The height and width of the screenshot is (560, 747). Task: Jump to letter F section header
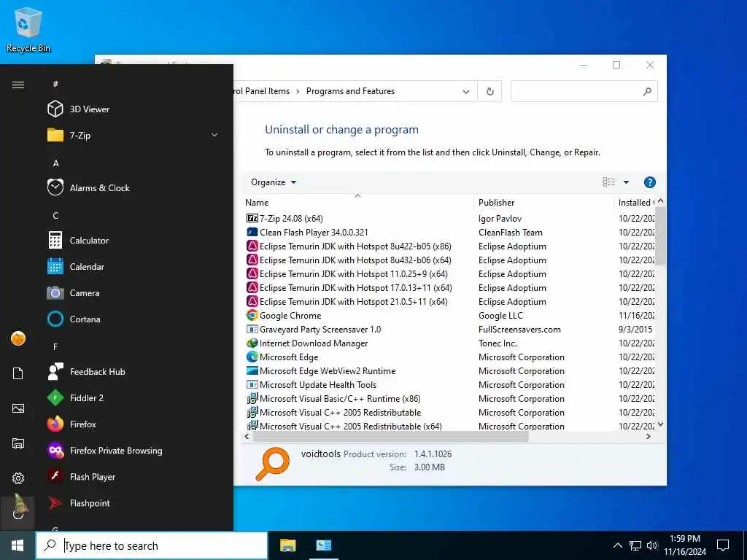pos(55,346)
